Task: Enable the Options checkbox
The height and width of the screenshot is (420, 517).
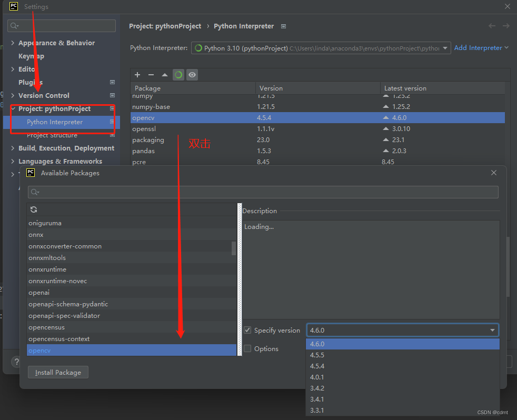Action: click(x=247, y=348)
